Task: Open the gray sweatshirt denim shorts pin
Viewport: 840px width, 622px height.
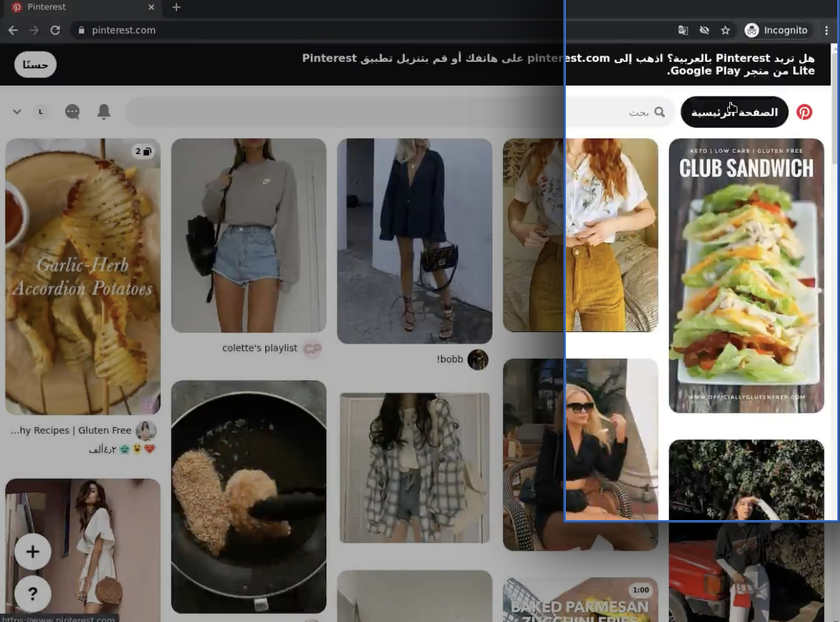Action: click(x=248, y=236)
